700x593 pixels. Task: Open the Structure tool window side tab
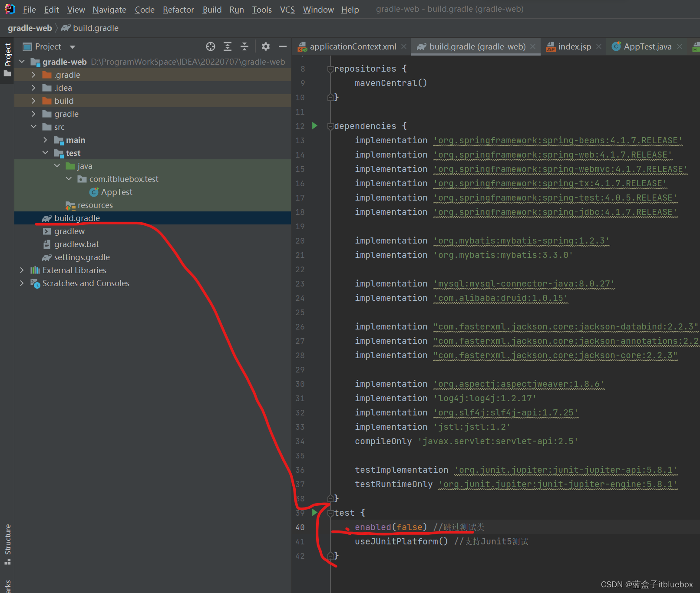[x=7, y=544]
